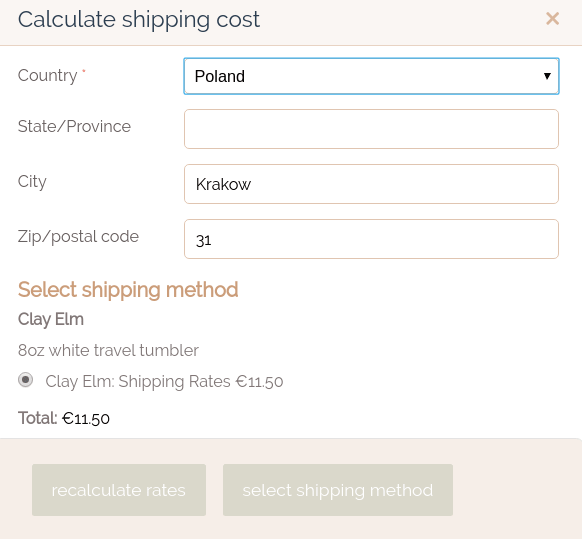582x539 pixels.
Task: Close the Calculate shipping cost dialog
Action: (552, 19)
